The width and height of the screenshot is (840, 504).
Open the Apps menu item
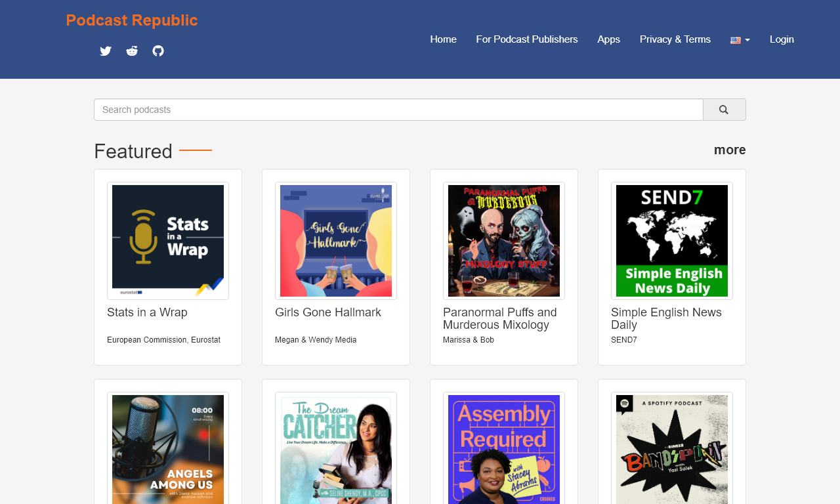pyautogui.click(x=608, y=39)
